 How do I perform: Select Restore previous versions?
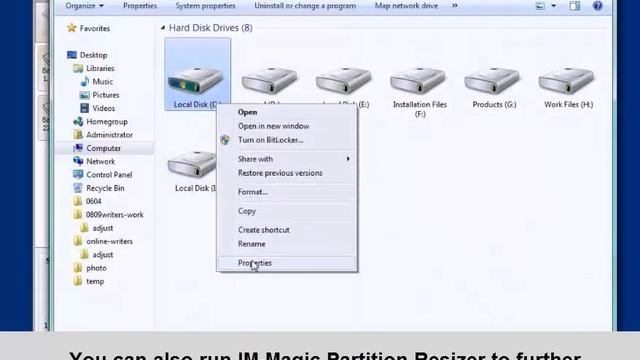[280, 173]
